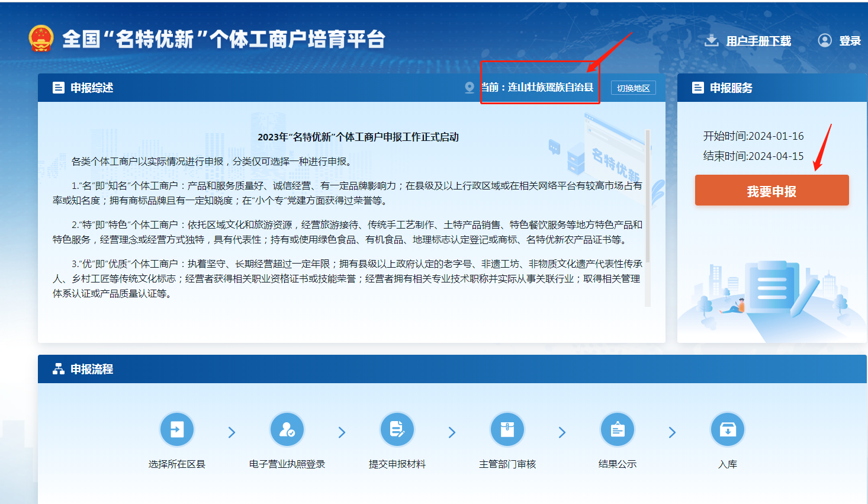
Task: Click the chevron after 选择所在区县 step
Action: (232, 433)
